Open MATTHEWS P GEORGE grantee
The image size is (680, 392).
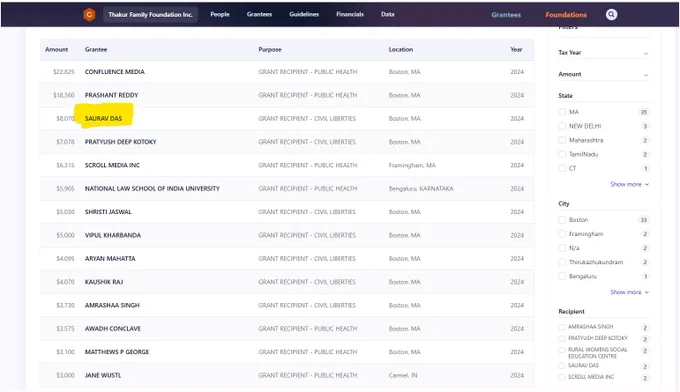coord(117,352)
